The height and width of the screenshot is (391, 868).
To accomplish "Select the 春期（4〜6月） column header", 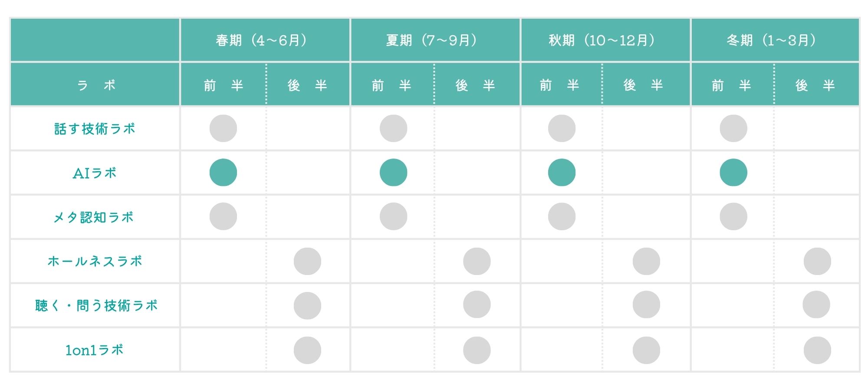I will click(265, 40).
